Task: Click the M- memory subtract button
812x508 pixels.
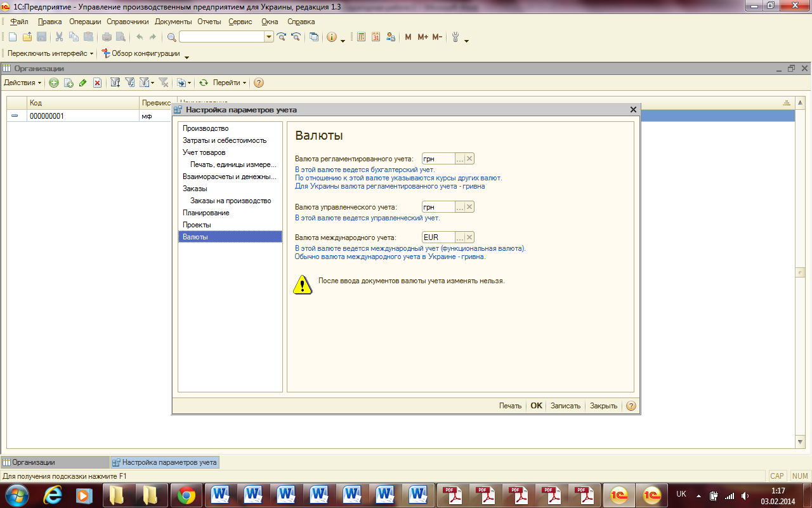Action: pos(437,37)
